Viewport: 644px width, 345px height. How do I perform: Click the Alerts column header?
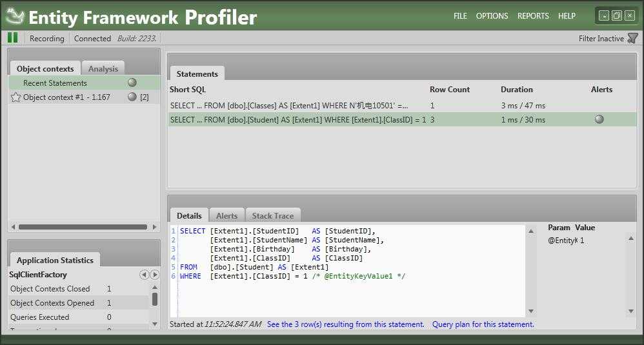tap(601, 90)
